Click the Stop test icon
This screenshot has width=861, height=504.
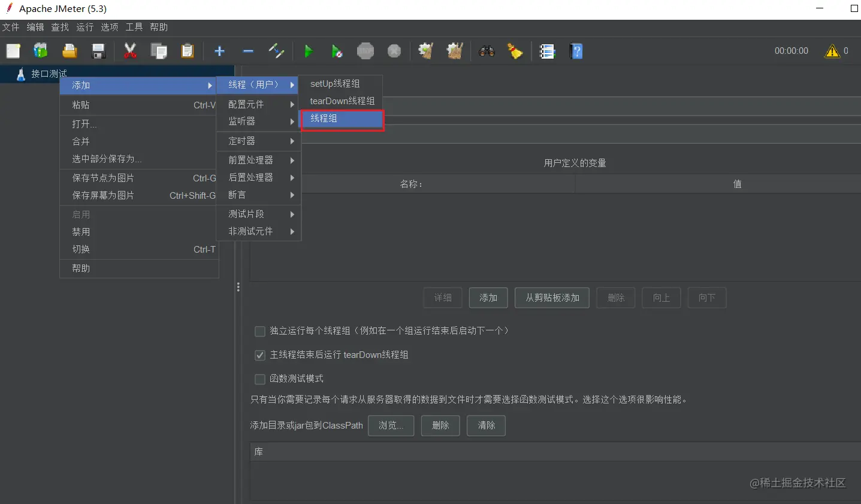pyautogui.click(x=365, y=51)
